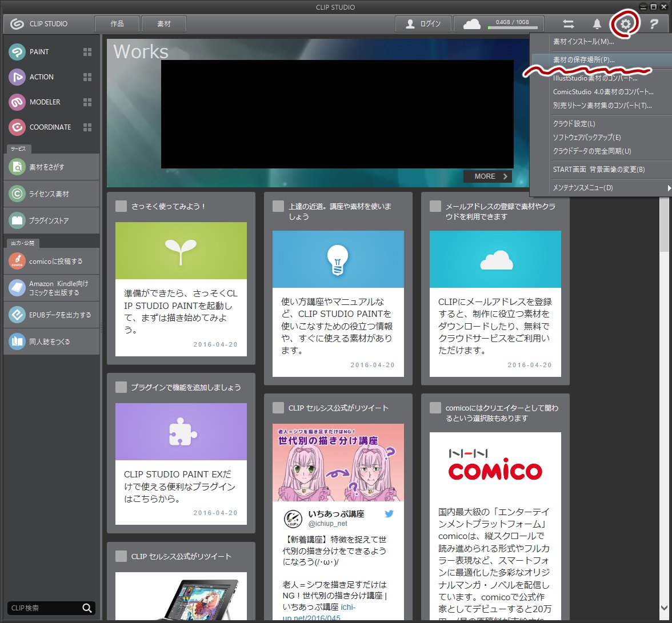Open the settings gear menu

click(x=625, y=24)
